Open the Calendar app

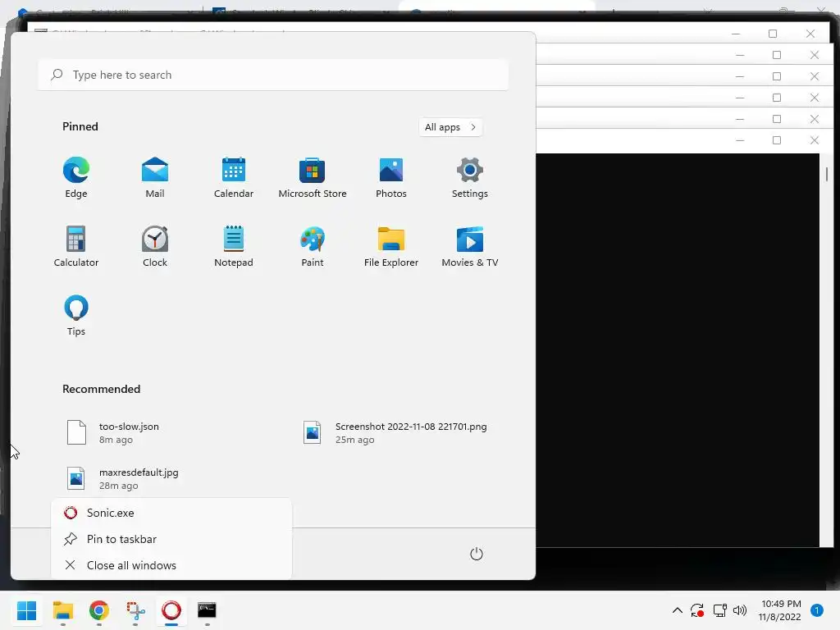pyautogui.click(x=234, y=178)
